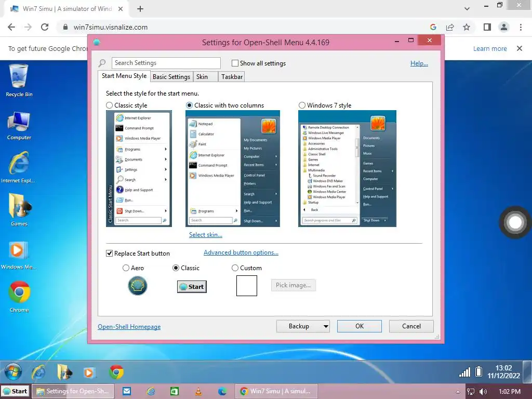This screenshot has height=399, width=532.
Task: Select the Windows 7 style radio button
Action: tap(302, 105)
